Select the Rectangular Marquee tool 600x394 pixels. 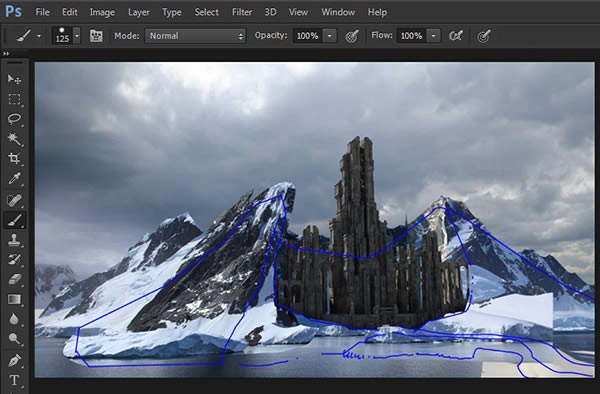[x=14, y=99]
